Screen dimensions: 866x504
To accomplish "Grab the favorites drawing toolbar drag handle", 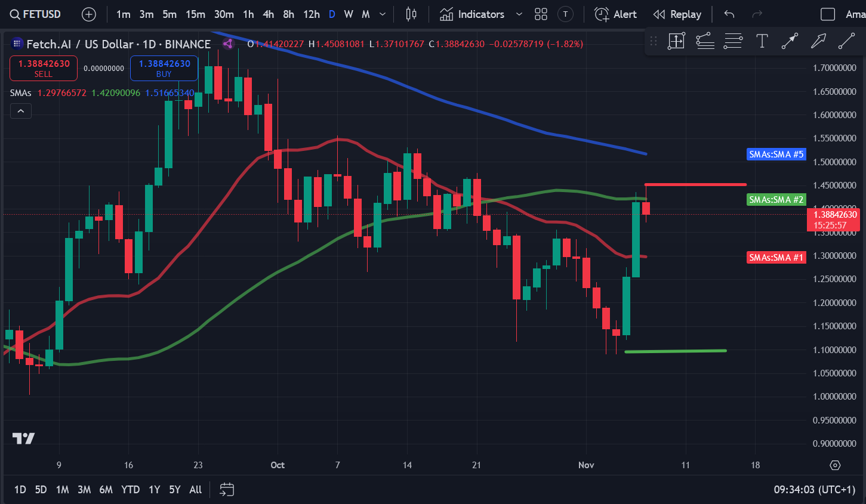I will pyautogui.click(x=654, y=41).
